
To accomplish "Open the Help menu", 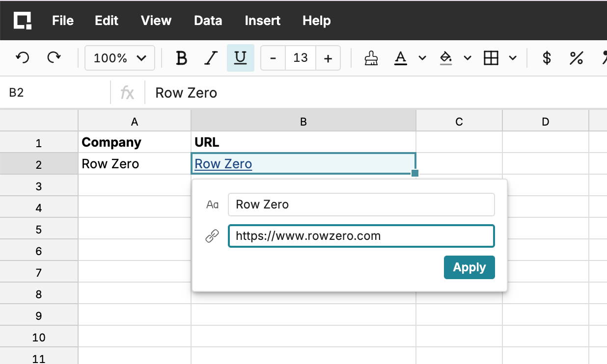I will pyautogui.click(x=317, y=21).
